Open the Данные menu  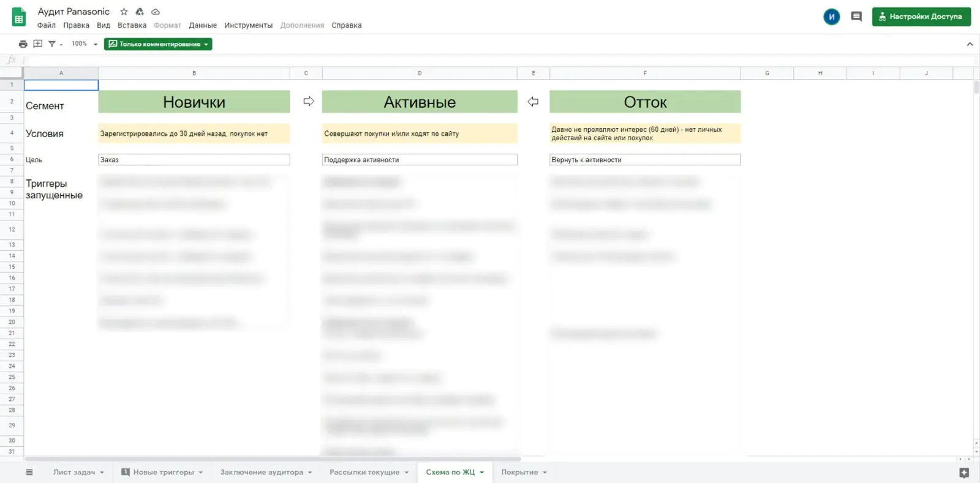pos(203,26)
